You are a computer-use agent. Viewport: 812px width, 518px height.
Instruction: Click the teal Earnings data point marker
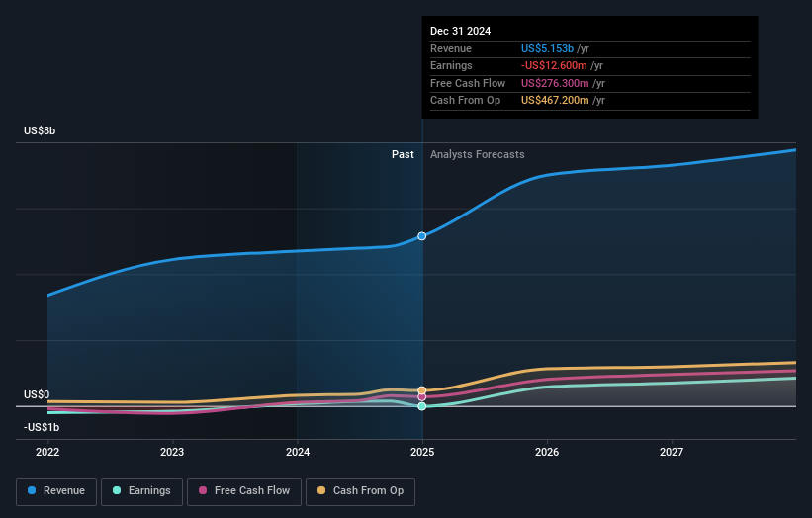422,406
